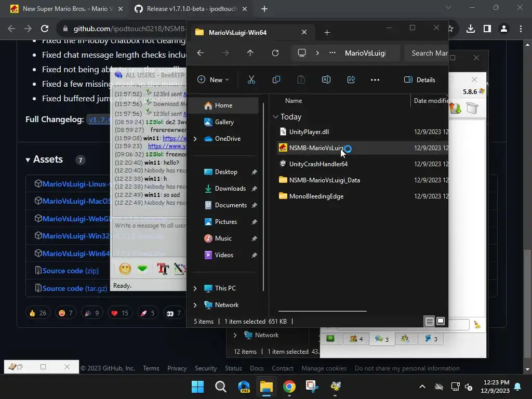Open Gallery in the navigation pane
This screenshot has width=532, height=399.
pyautogui.click(x=224, y=122)
